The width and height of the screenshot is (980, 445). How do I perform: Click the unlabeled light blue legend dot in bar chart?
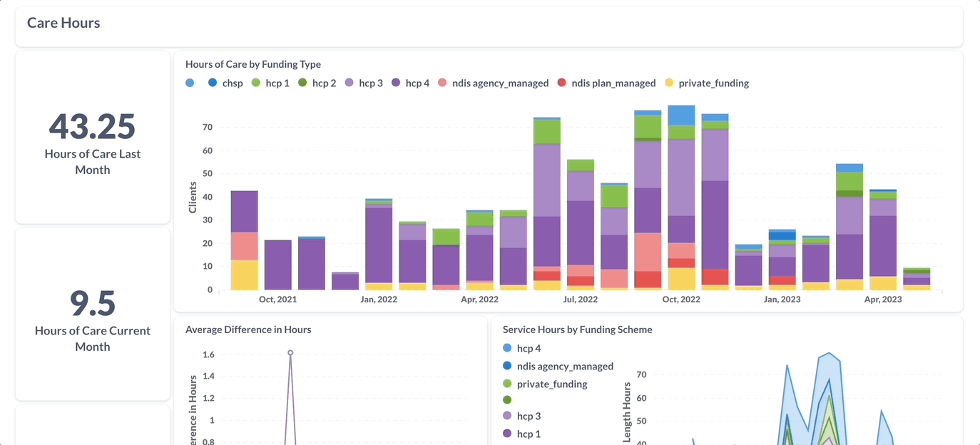pos(190,83)
